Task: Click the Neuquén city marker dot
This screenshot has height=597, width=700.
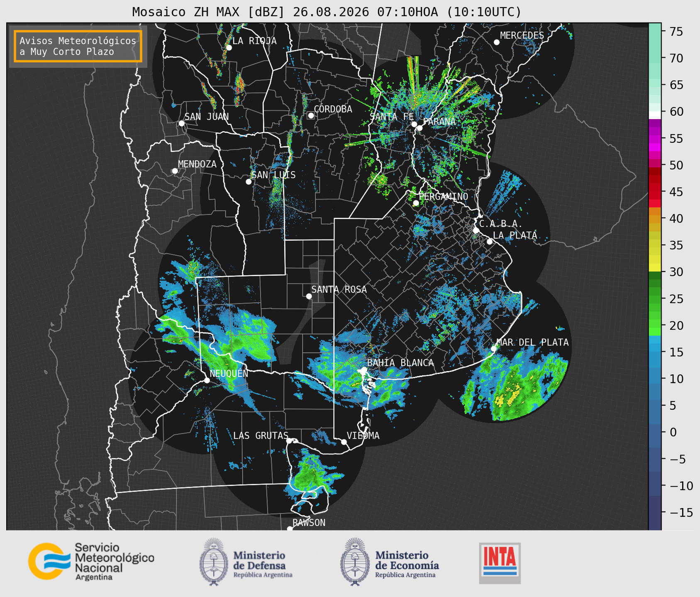Action: tap(207, 380)
